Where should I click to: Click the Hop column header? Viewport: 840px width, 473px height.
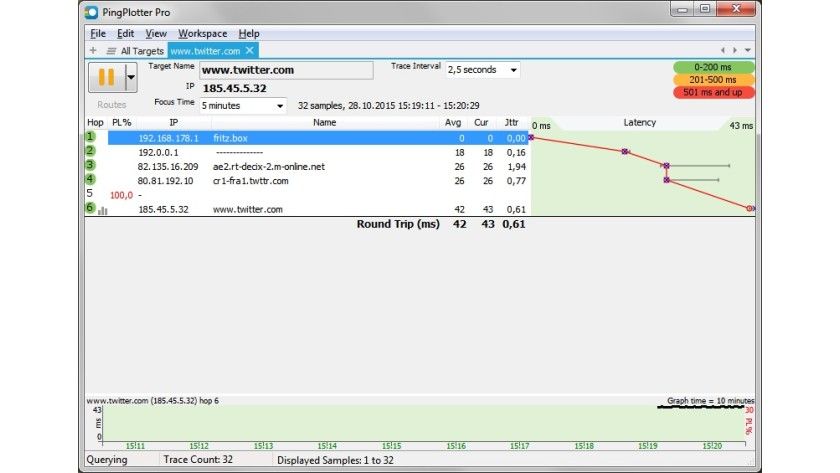[95, 123]
